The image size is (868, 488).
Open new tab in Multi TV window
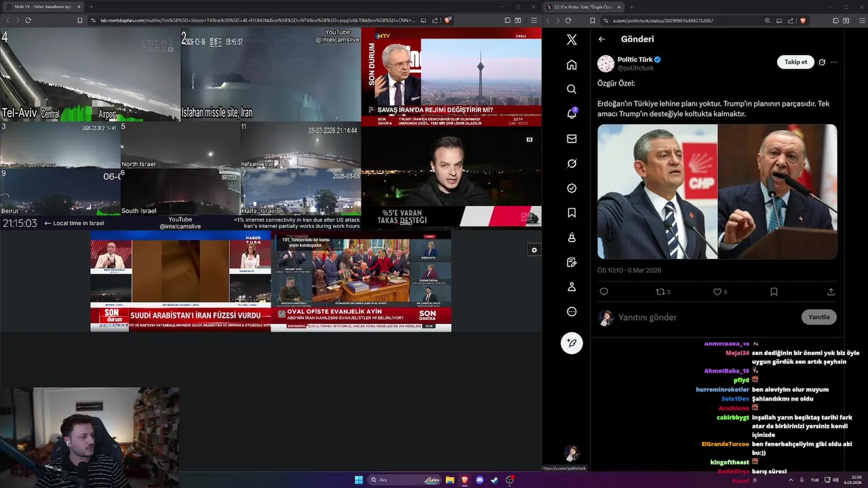91,7
